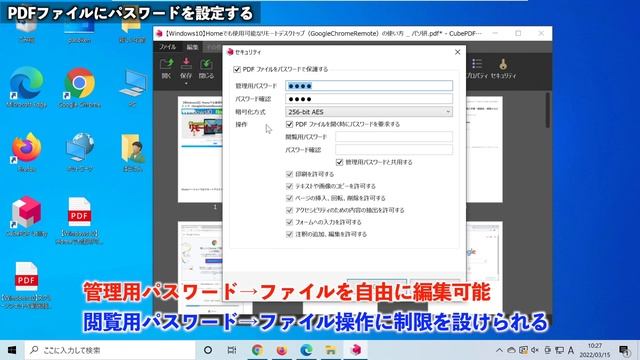Open the ファイル menu tab
Image resolution: width=640 pixels, height=360 pixels.
click(x=167, y=47)
